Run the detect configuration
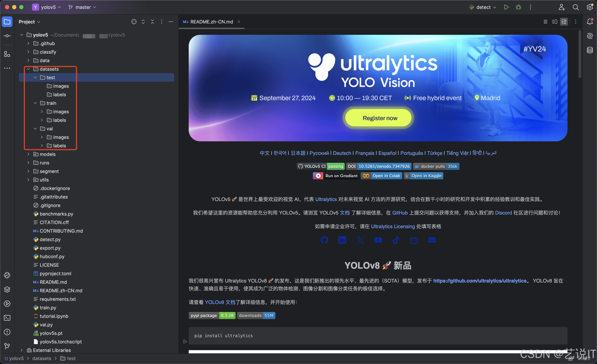The height and width of the screenshot is (364, 597). [x=506, y=7]
